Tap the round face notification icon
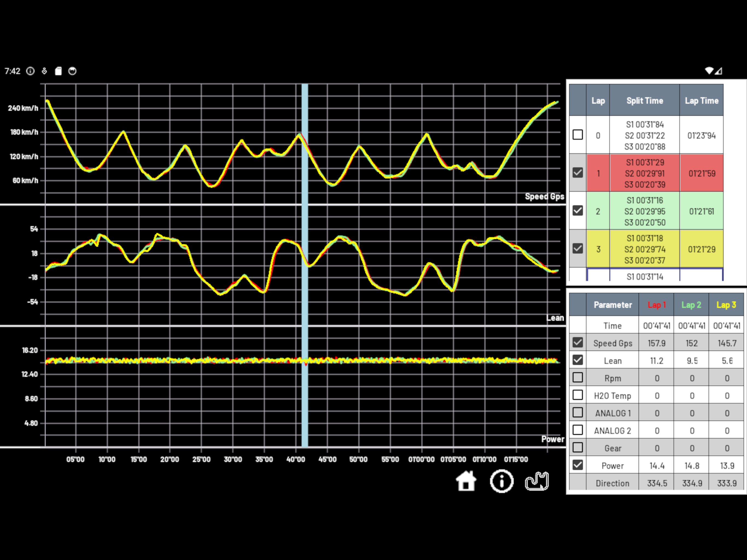 coord(72,71)
